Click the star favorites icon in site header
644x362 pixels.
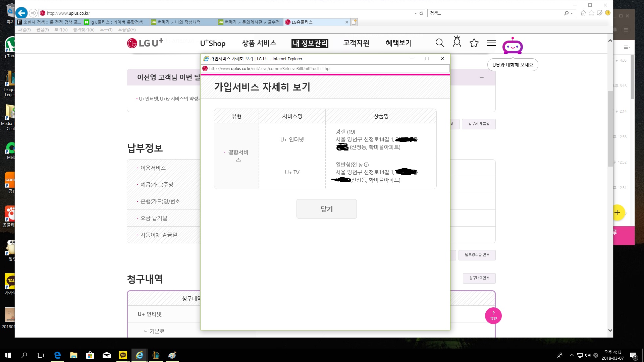(474, 43)
